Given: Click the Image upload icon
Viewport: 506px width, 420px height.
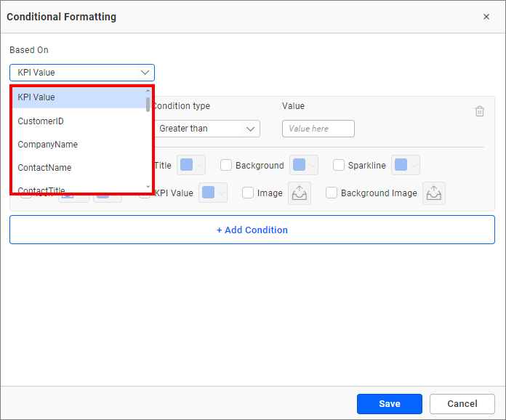Looking at the screenshot, I should point(300,193).
